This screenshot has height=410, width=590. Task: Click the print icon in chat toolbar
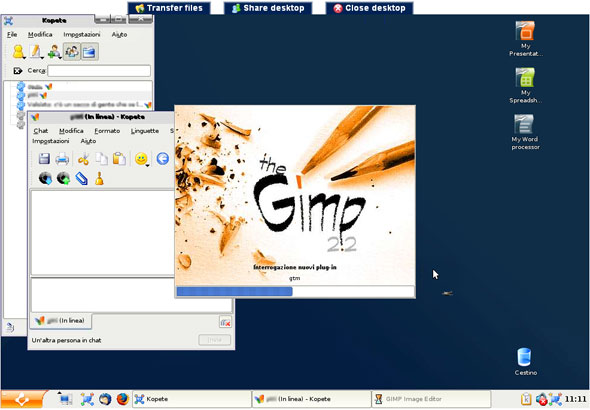62,159
